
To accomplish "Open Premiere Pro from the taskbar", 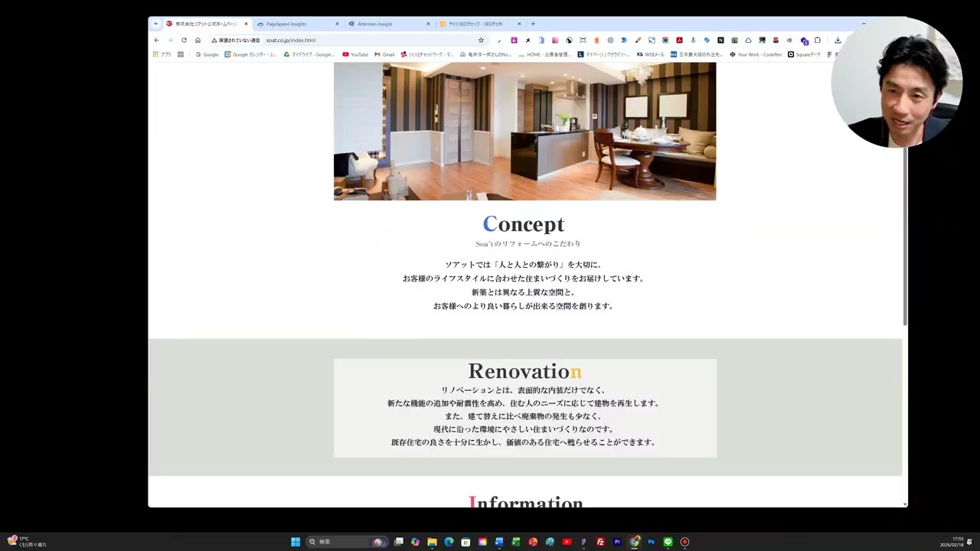I will coord(617,542).
